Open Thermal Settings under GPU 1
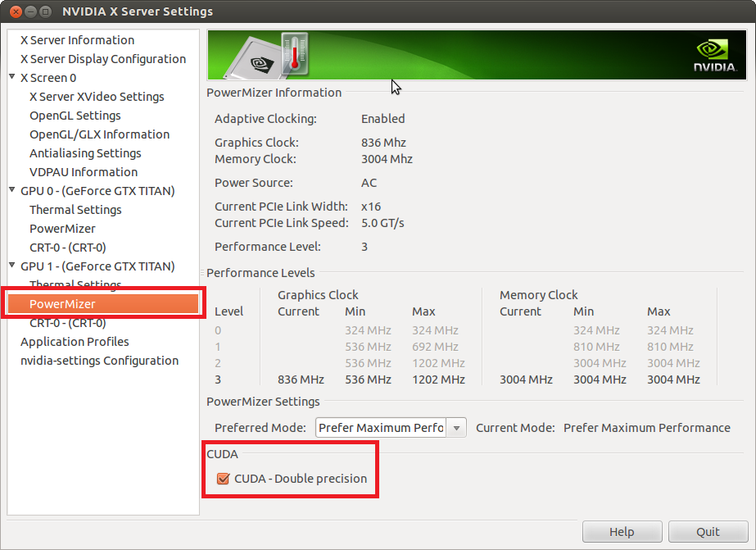This screenshot has width=756, height=550. 75,284
